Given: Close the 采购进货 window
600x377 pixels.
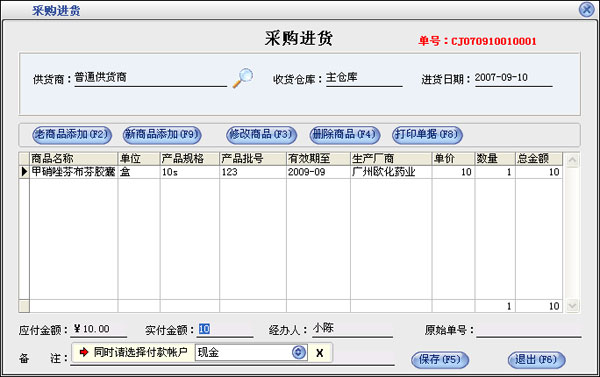Looking at the screenshot, I should 586,10.
